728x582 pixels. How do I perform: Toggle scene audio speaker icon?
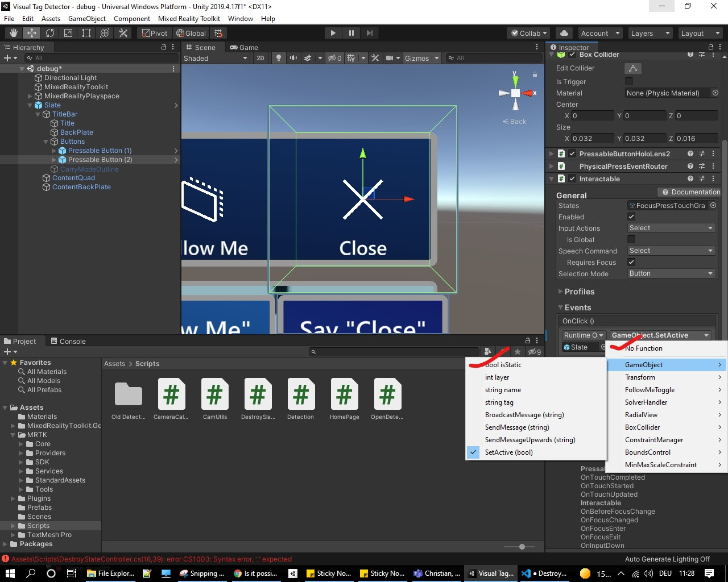[293, 58]
